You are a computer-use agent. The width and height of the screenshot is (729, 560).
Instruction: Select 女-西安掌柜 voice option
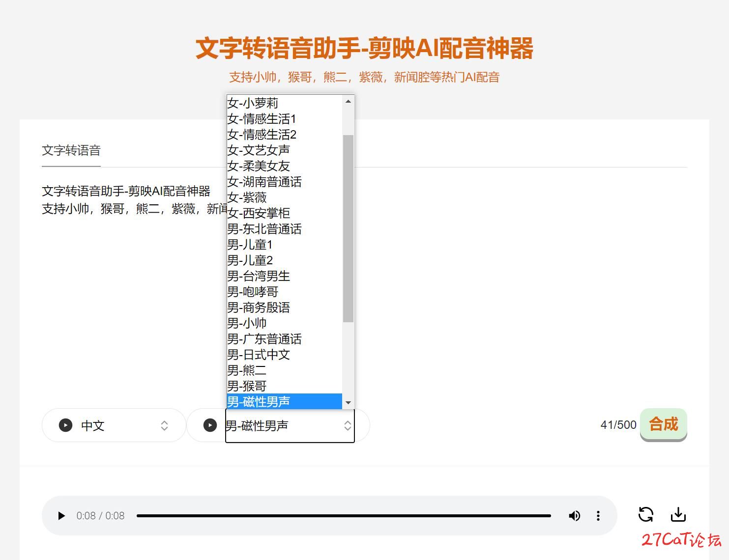pyautogui.click(x=284, y=213)
